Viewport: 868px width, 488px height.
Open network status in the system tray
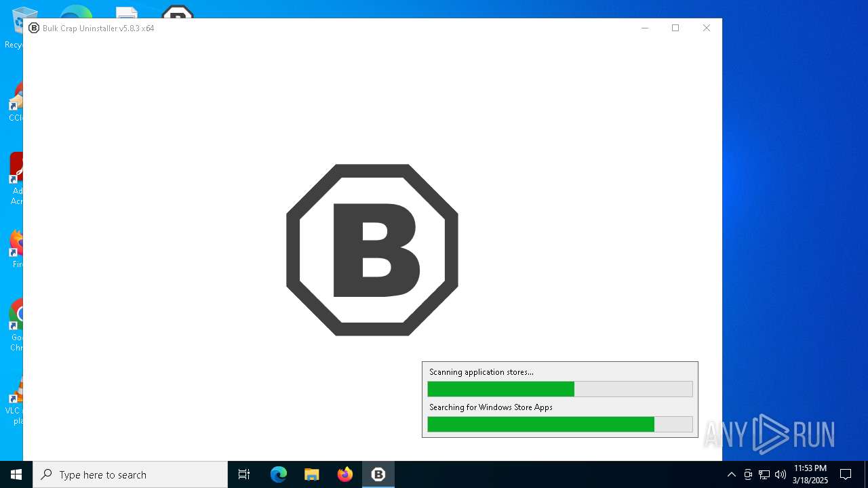[764, 474]
